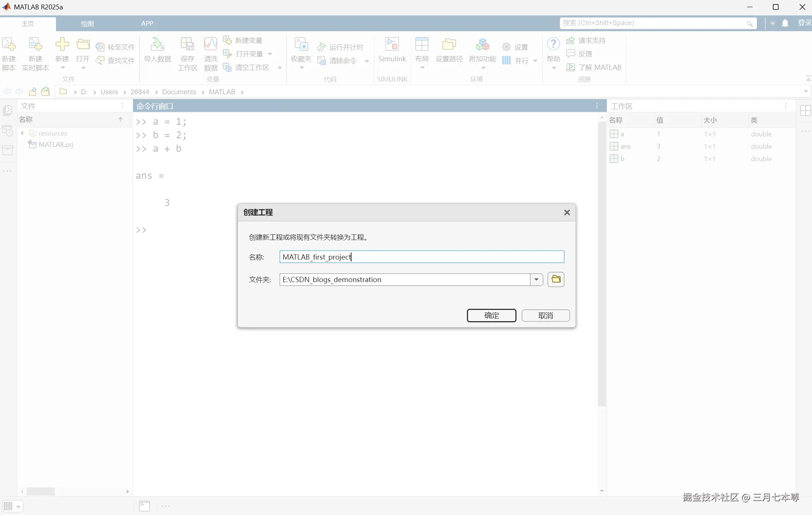Click the folder browse icon in dialog

tap(556, 279)
